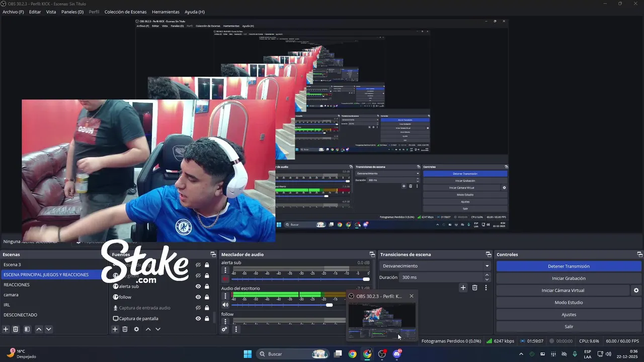644x362 pixels.
Task: Add a new scene in Escenas panel
Action: click(x=6, y=329)
